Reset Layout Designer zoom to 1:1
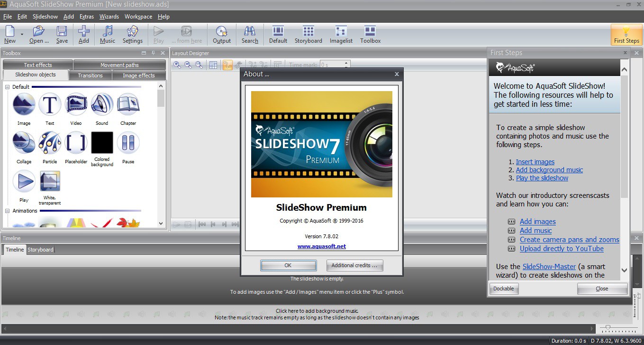 point(199,65)
